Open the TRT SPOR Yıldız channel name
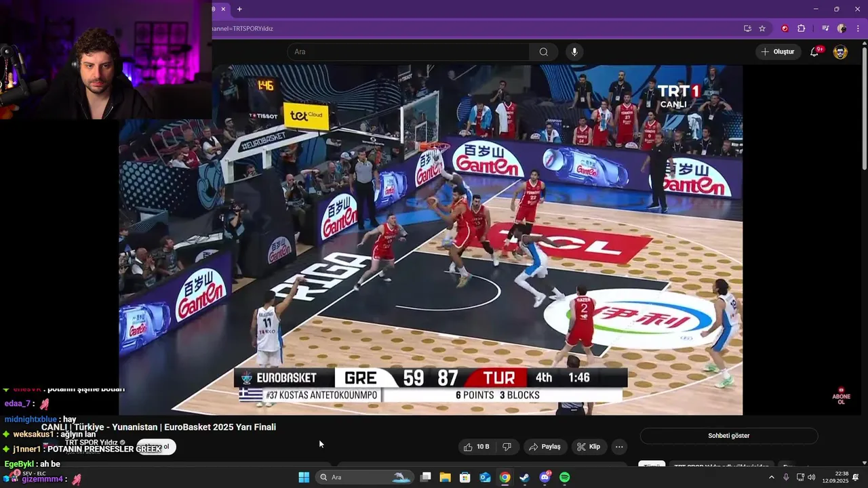Image resolution: width=868 pixels, height=488 pixels. (x=91, y=443)
